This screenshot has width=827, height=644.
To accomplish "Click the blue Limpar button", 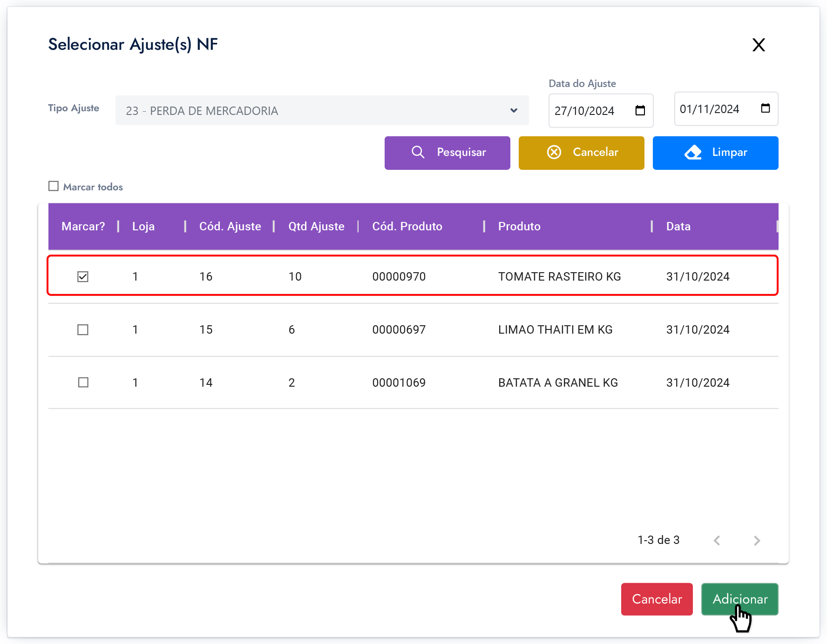I will point(715,153).
